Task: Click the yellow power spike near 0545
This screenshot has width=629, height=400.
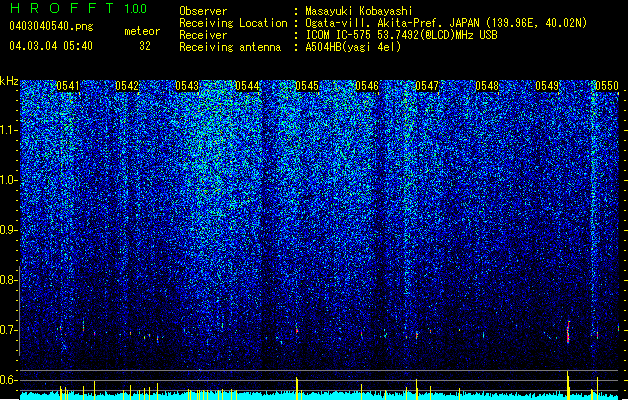Action: click(297, 388)
